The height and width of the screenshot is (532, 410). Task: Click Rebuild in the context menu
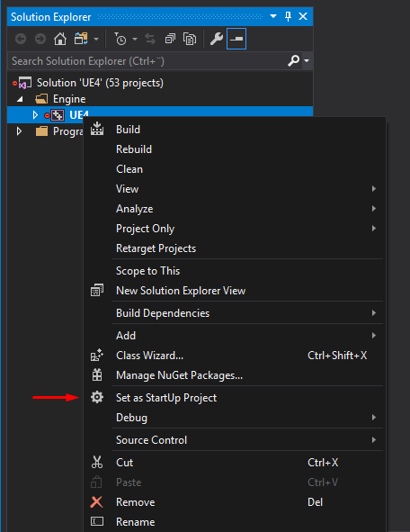click(x=134, y=149)
